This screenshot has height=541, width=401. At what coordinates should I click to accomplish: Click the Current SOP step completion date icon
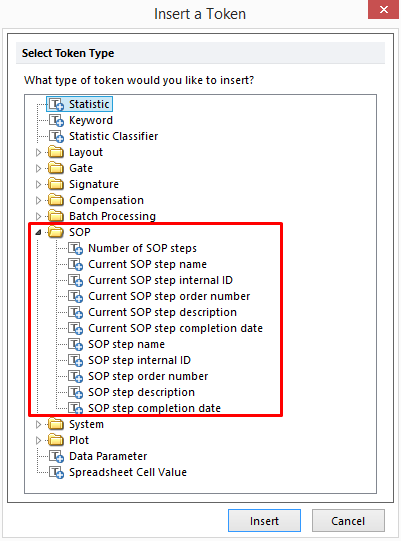75,328
